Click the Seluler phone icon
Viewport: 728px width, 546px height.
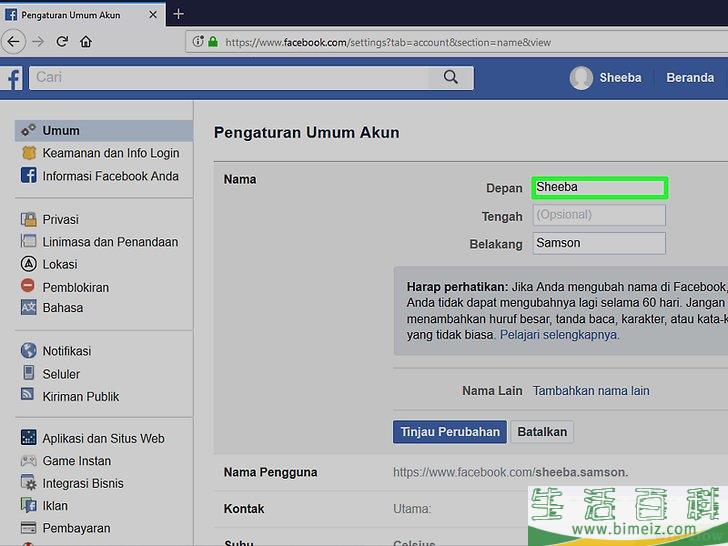[28, 373]
